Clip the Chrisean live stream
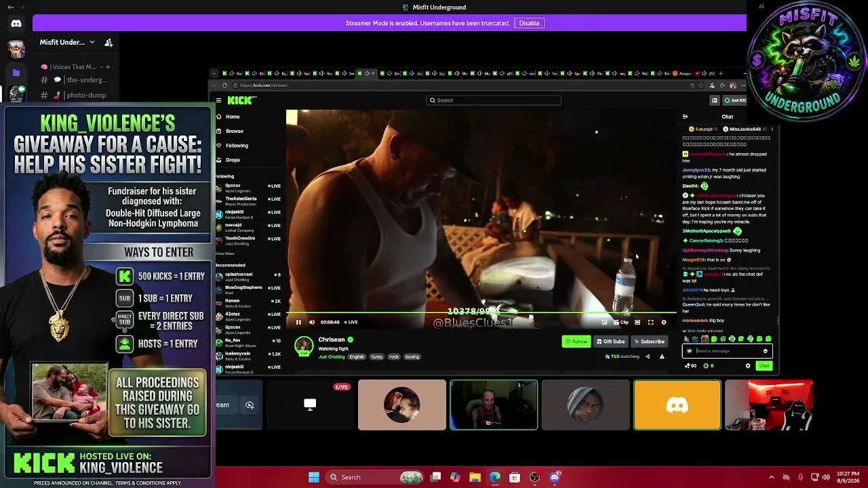This screenshot has width=868, height=488. (621, 323)
